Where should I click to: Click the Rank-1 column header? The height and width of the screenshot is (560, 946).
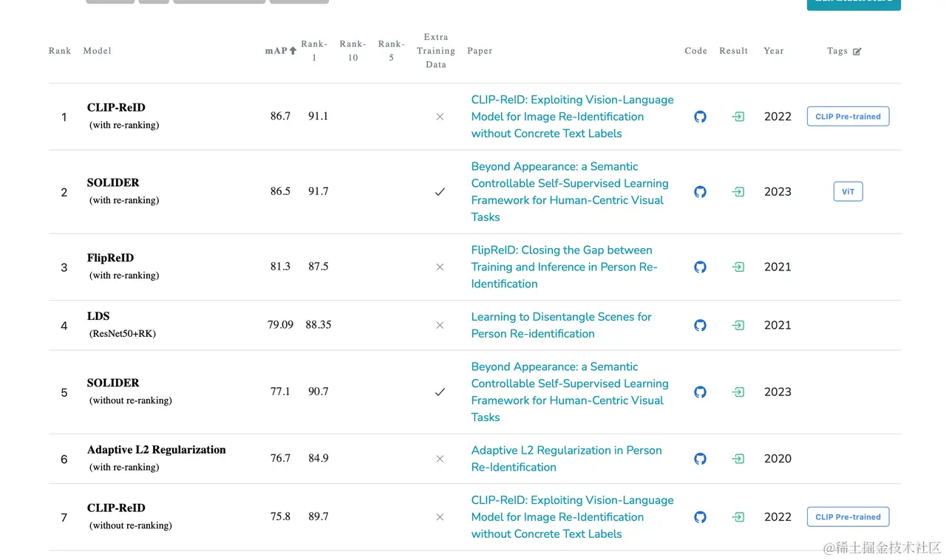pyautogui.click(x=314, y=51)
